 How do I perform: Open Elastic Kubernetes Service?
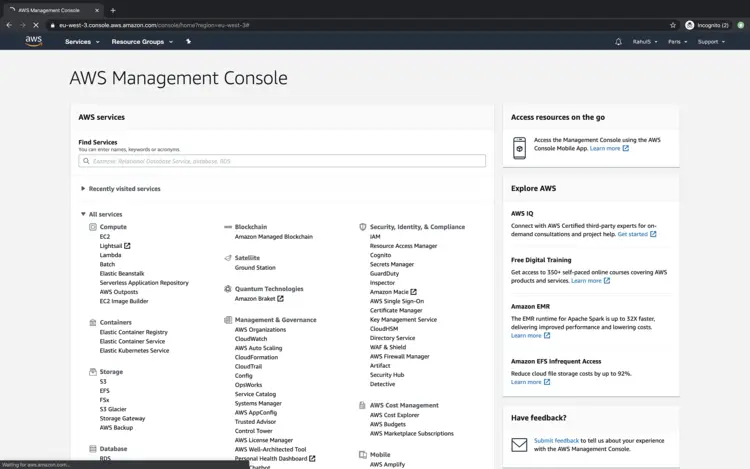(134, 350)
